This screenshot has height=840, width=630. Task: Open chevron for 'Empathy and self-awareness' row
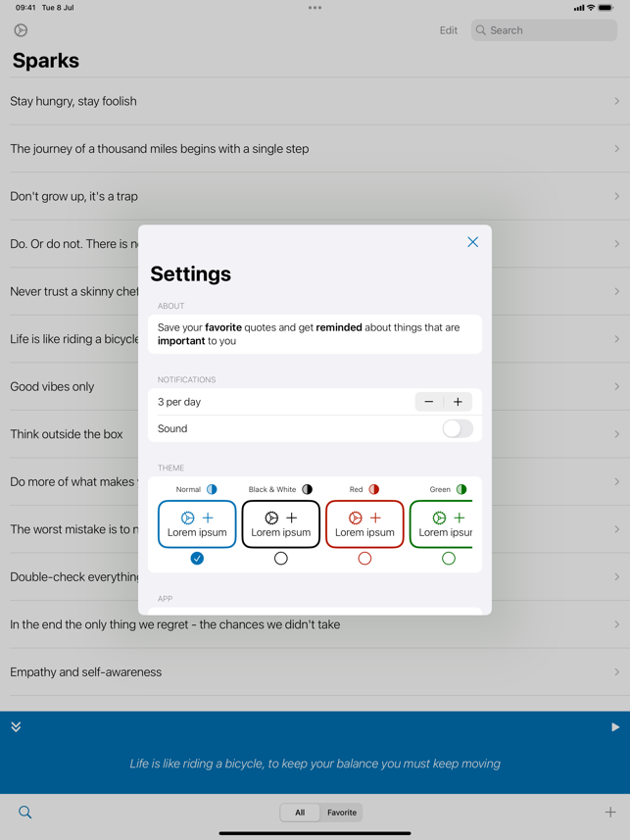pos(616,671)
